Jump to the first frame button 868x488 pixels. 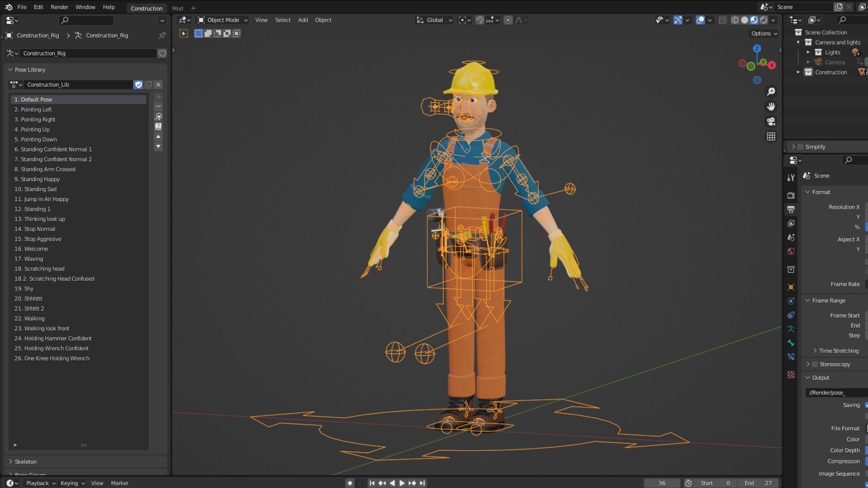point(372,483)
